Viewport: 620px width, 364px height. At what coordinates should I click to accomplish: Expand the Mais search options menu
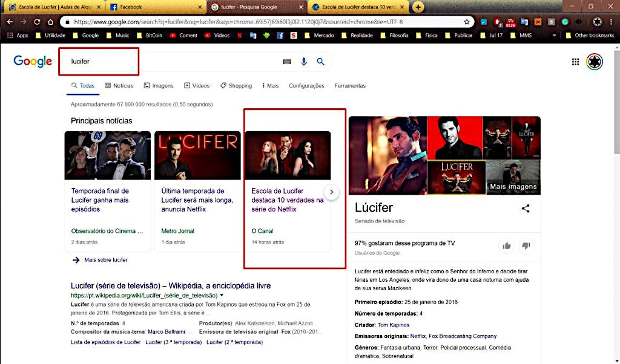tap(271, 86)
